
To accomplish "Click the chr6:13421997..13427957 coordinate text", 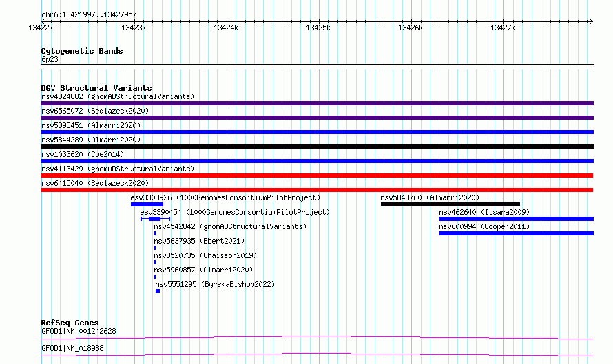I will click(89, 14).
